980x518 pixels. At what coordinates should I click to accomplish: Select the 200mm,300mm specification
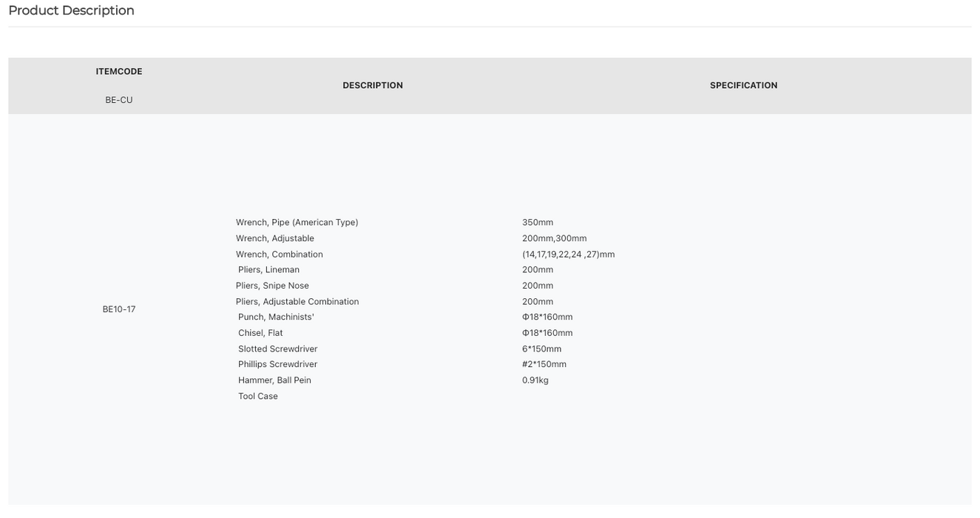555,238
